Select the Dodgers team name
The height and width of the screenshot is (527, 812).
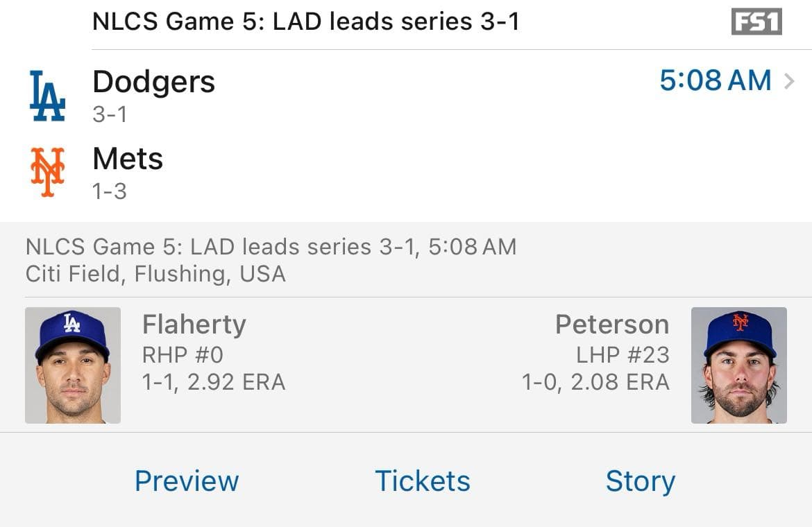coord(154,81)
